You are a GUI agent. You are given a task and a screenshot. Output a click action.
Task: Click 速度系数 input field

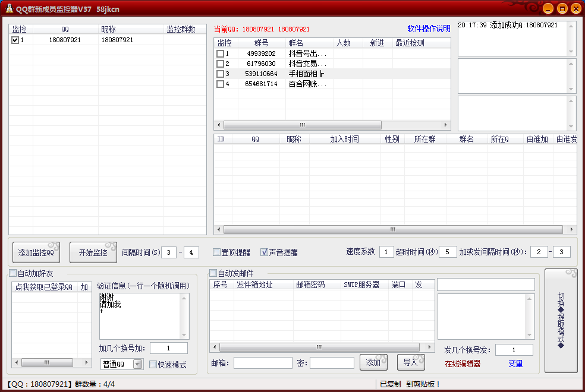tap(386, 252)
